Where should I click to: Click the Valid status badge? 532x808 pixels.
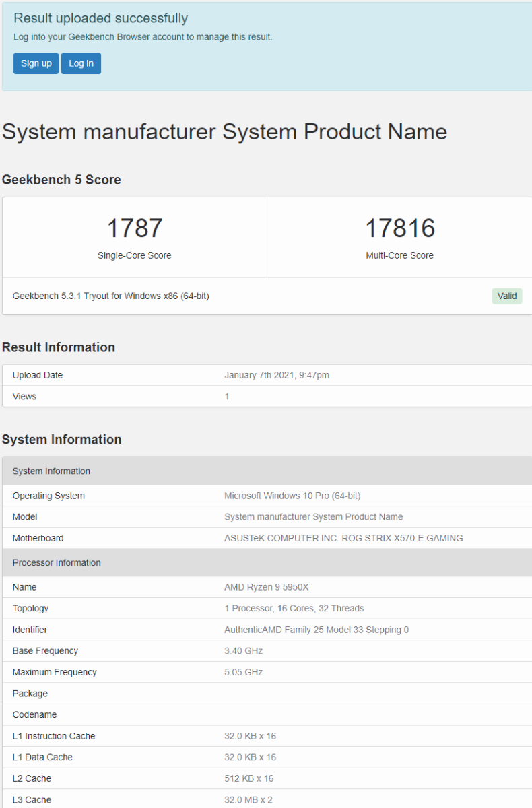click(x=507, y=296)
